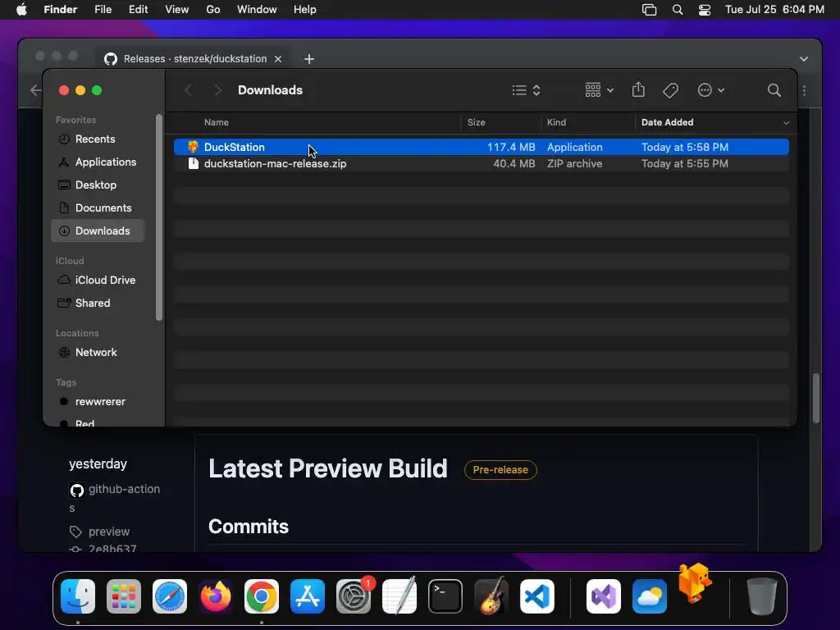Select Recents in Finder sidebar
The width and height of the screenshot is (840, 630).
click(98, 139)
